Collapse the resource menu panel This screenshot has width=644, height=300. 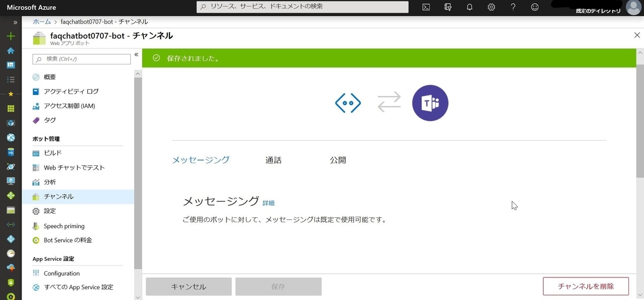point(136,55)
